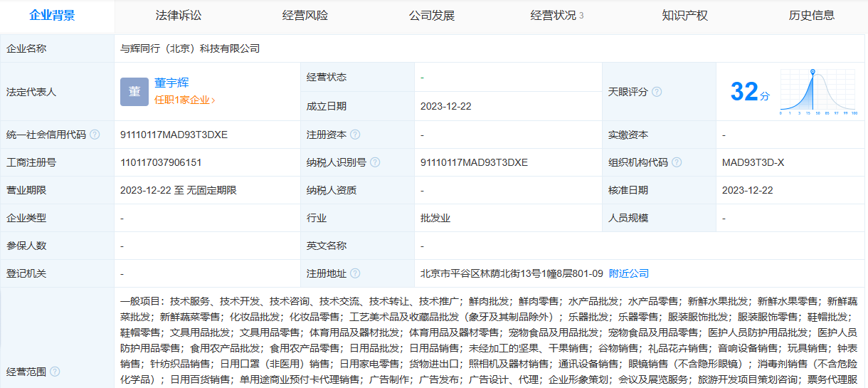Viewport: 868px width, 388px height.
Task: Click the 法定代表人 label cell
Action: [x=57, y=92]
